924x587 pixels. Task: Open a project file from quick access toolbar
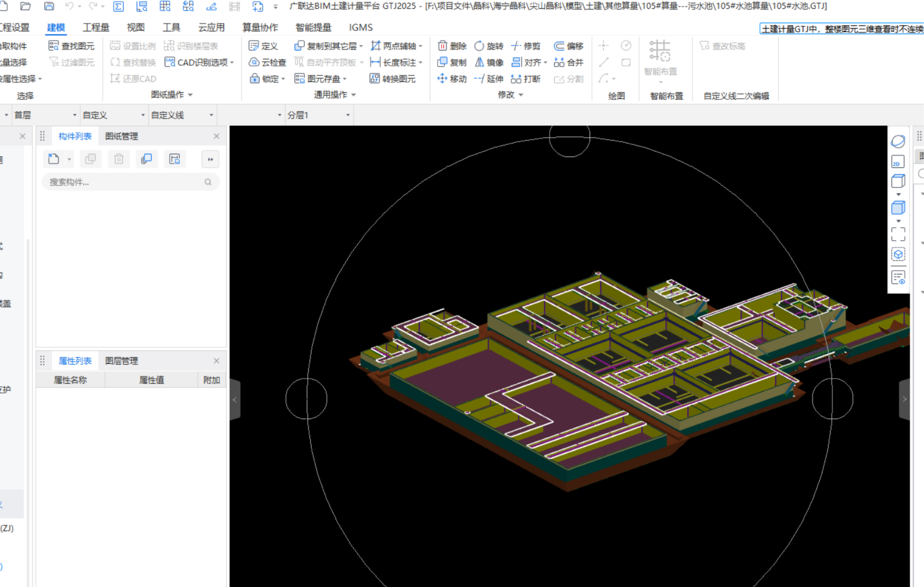[x=25, y=7]
